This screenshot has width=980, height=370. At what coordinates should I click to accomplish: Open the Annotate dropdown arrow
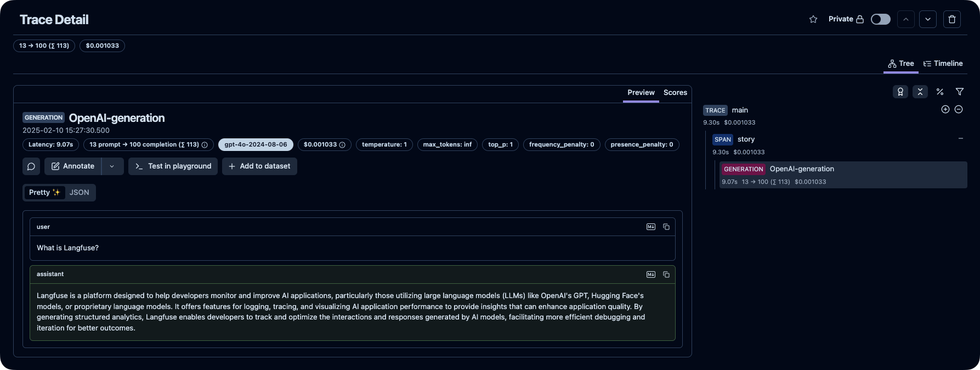tap(112, 166)
